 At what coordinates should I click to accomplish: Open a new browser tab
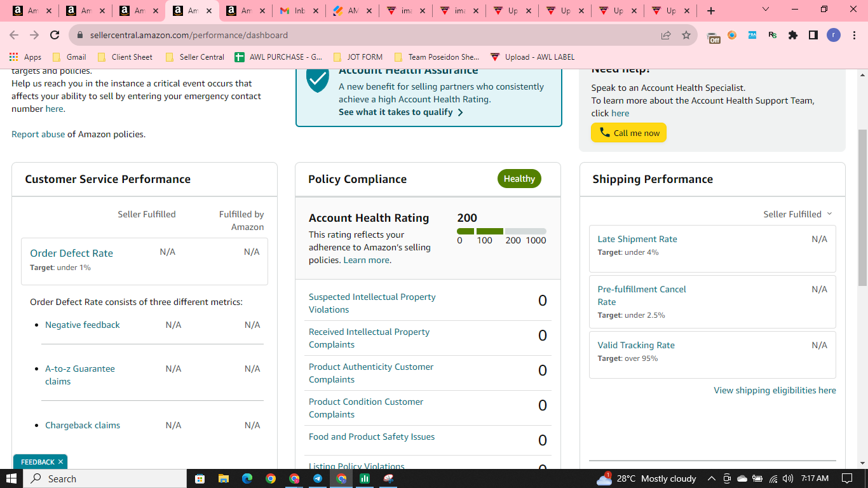(x=711, y=11)
